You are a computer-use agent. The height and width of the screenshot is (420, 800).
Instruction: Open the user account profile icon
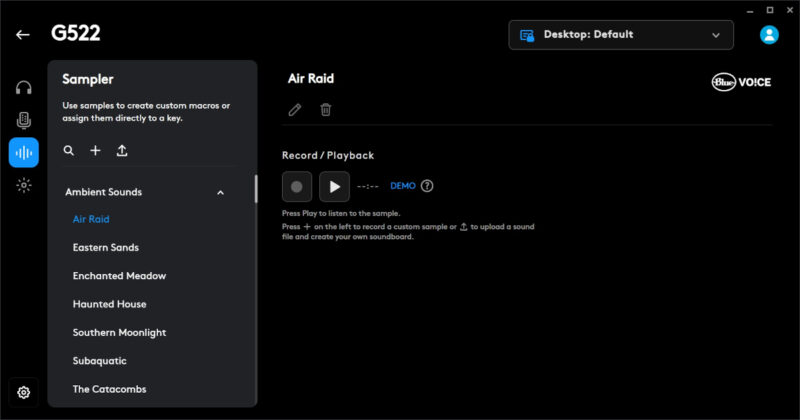click(x=769, y=35)
